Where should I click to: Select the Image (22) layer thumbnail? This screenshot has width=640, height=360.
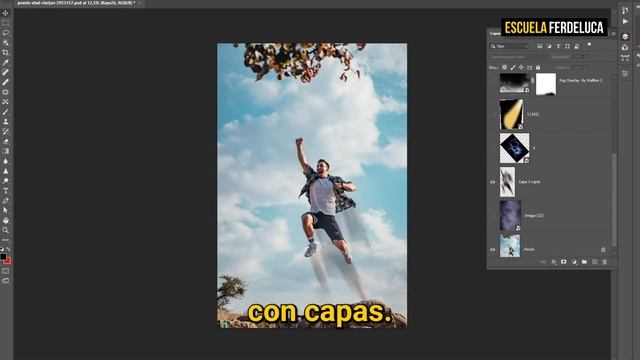510,216
